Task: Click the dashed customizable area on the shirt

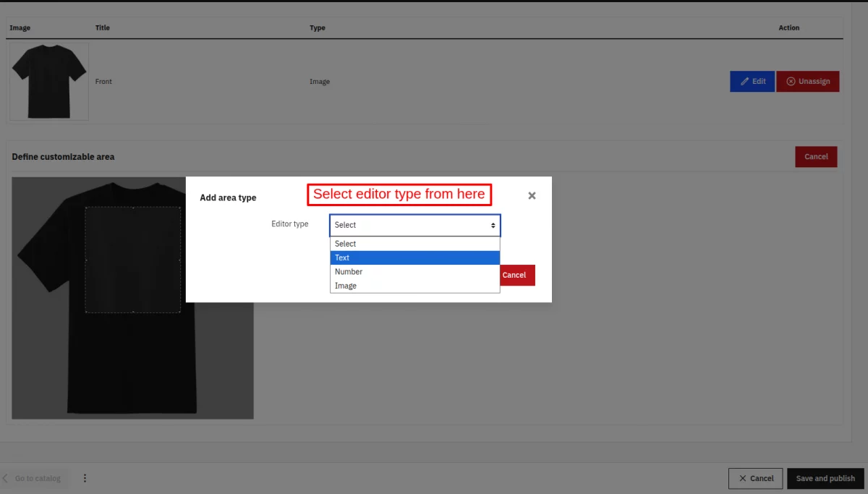Action: pyautogui.click(x=133, y=260)
